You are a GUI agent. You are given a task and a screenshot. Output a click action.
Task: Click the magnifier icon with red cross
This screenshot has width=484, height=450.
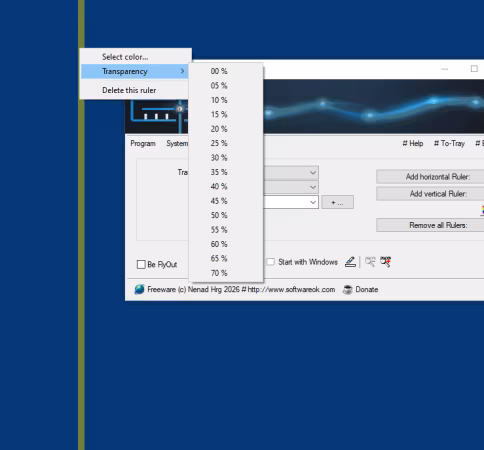(386, 262)
